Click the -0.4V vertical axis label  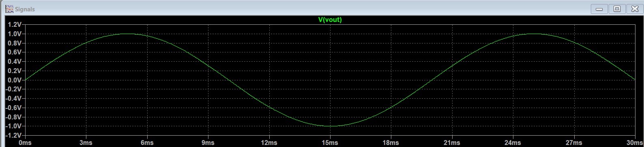[13, 98]
